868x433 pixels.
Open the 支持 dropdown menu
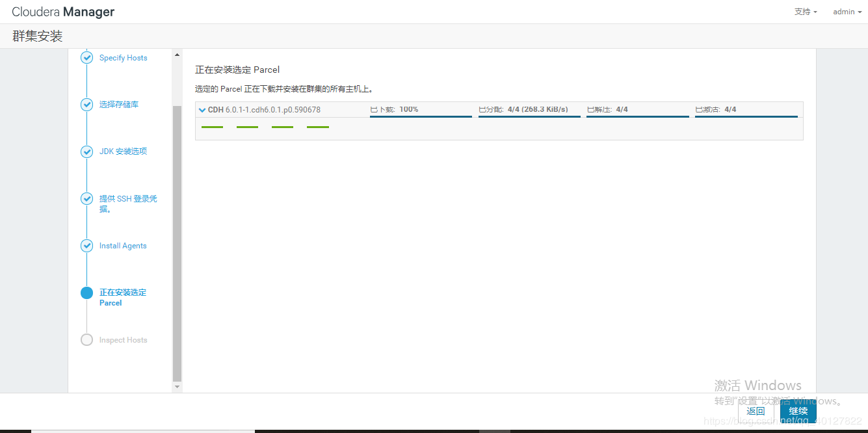[x=806, y=12]
